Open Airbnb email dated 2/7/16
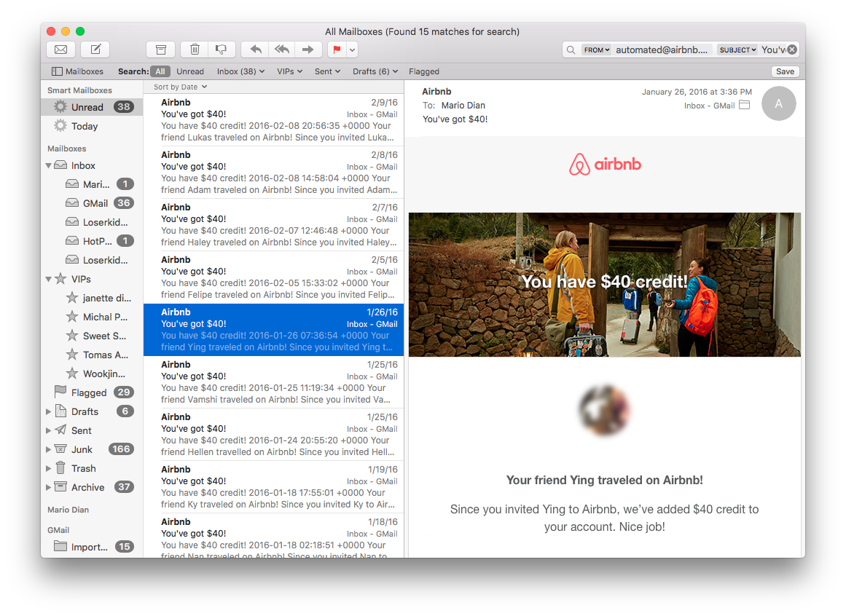The height and width of the screenshot is (616, 846). (273, 224)
